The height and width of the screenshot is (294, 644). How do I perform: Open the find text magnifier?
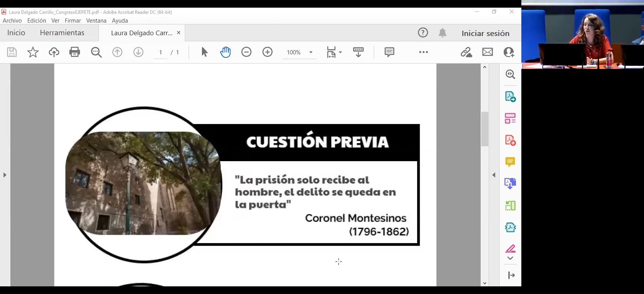pos(96,52)
